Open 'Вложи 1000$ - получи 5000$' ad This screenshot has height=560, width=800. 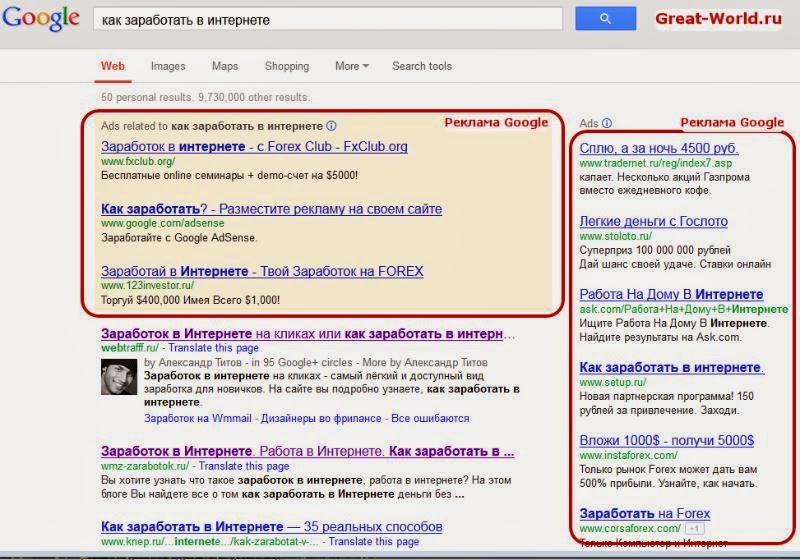pos(667,440)
